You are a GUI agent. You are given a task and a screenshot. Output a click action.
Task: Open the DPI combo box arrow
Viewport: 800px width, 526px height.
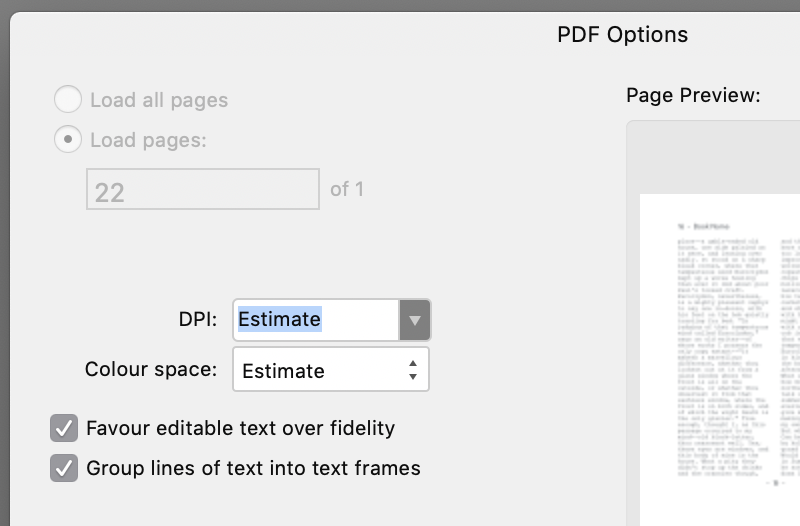[415, 320]
